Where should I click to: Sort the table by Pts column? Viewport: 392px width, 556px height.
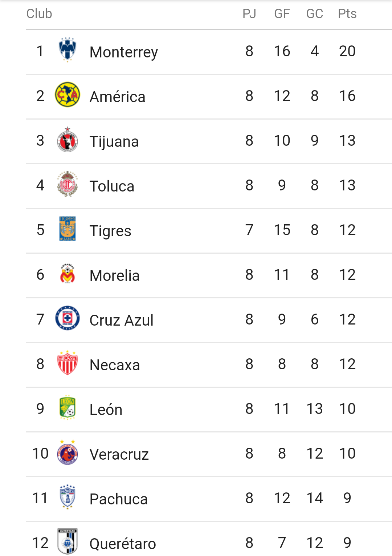pyautogui.click(x=347, y=14)
